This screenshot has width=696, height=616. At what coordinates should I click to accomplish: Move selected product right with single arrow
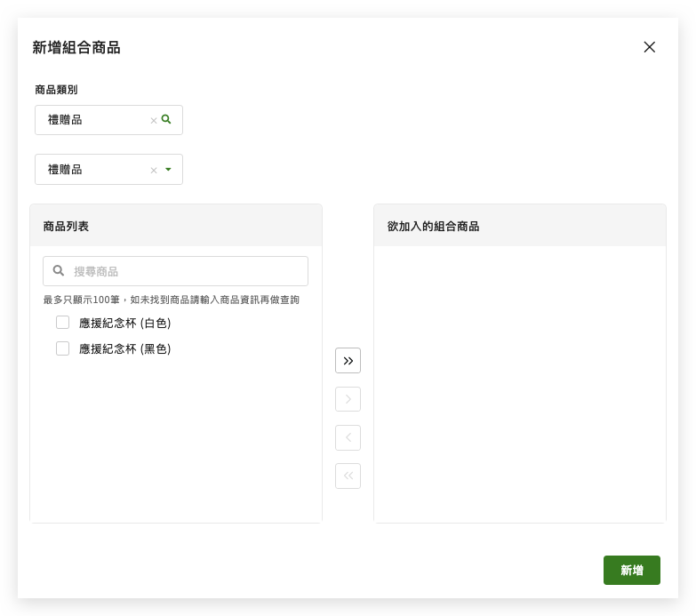click(x=348, y=399)
